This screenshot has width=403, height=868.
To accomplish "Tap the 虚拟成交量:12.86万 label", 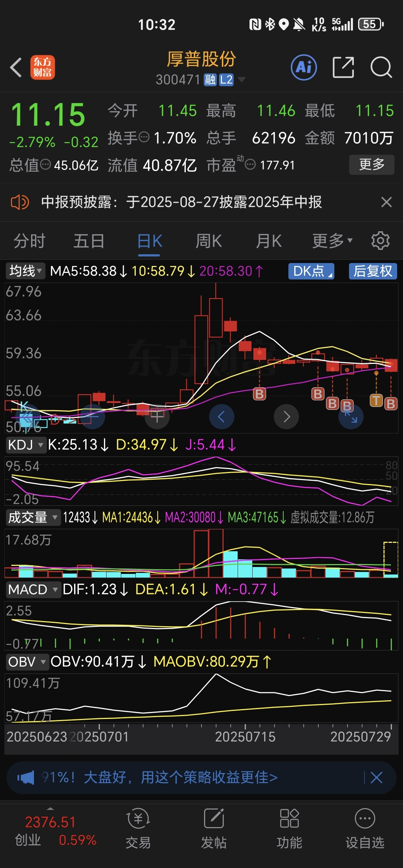I will point(332,517).
